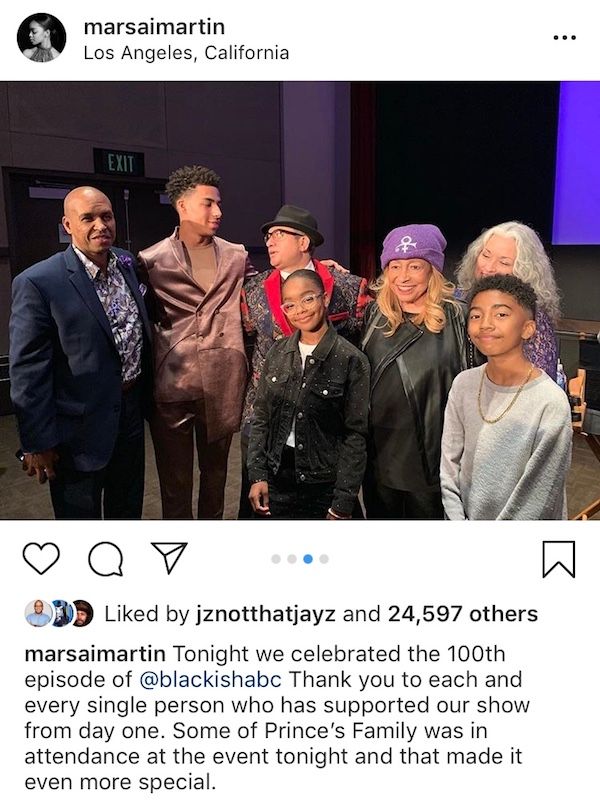Open the @blackishabc mention link
The image size is (600, 803).
(210, 680)
